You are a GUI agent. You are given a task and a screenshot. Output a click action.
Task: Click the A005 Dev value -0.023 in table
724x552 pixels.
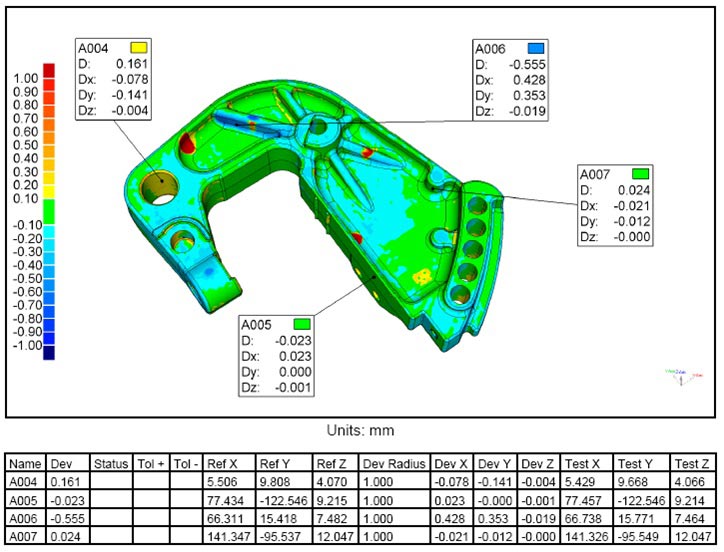(67, 498)
